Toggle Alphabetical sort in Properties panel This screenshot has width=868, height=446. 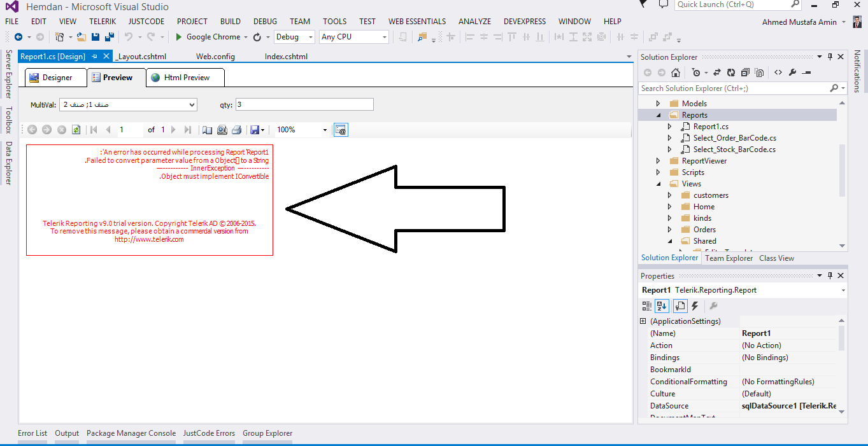pyautogui.click(x=662, y=306)
